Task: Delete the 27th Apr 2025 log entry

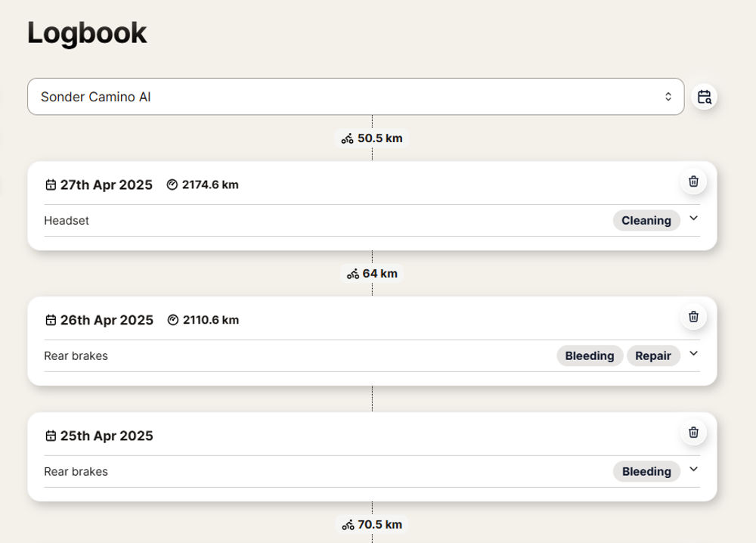Action: (x=693, y=182)
